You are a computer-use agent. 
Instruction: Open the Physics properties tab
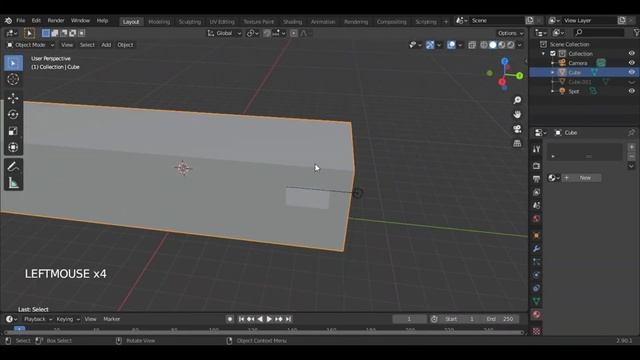[x=536, y=275]
